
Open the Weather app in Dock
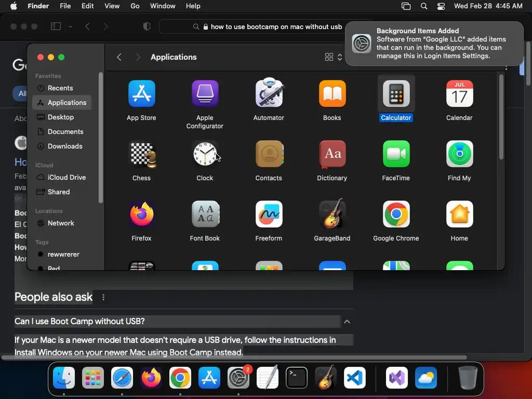coord(426,378)
